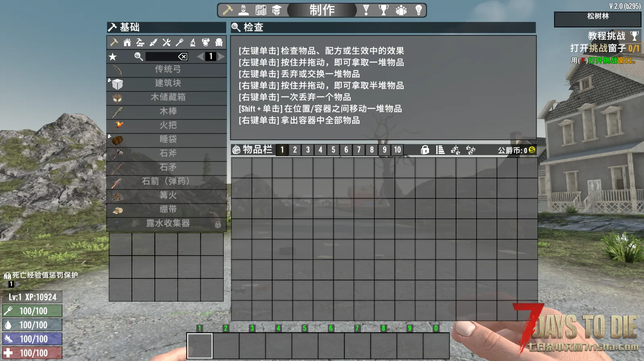Screen dimensions: 644x361
Task: Select the crossed tools recipe category
Action: pos(167,42)
